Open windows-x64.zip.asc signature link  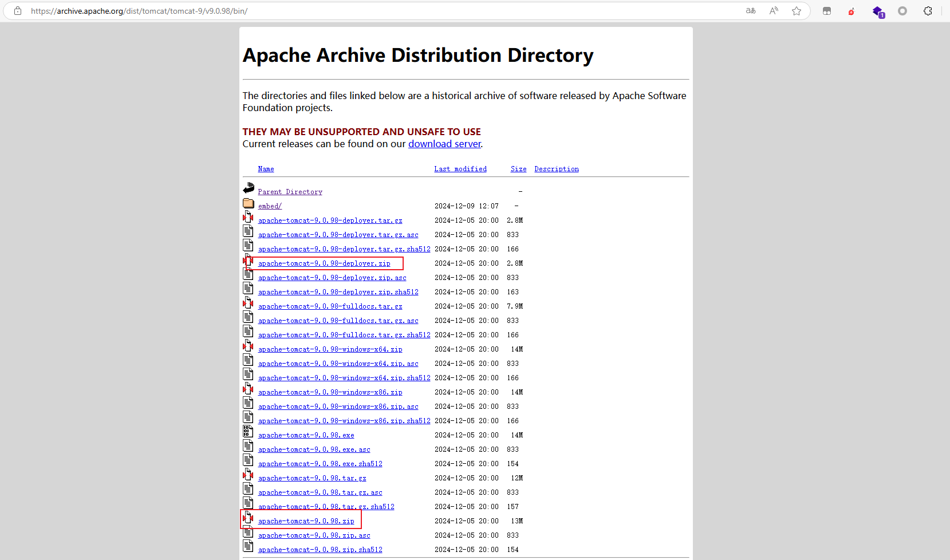coord(338,364)
